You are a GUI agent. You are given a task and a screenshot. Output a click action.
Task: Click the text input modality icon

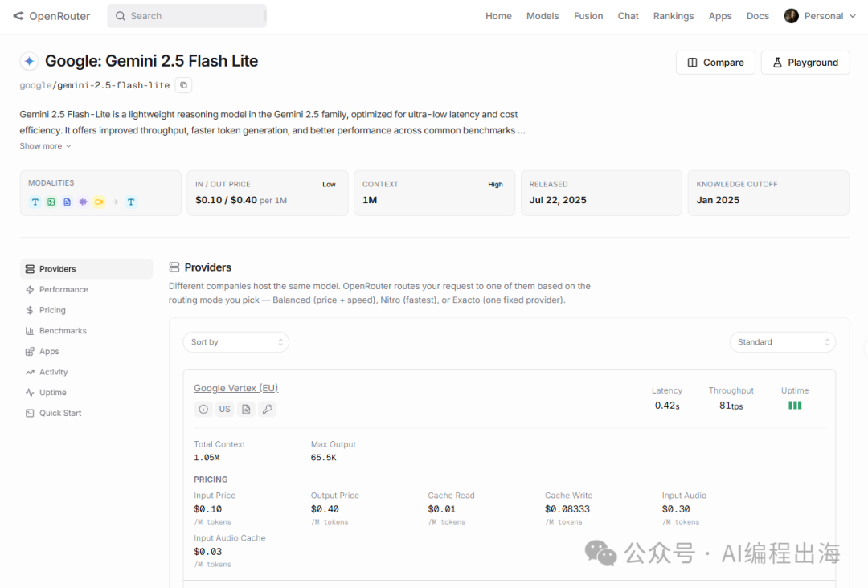click(35, 202)
